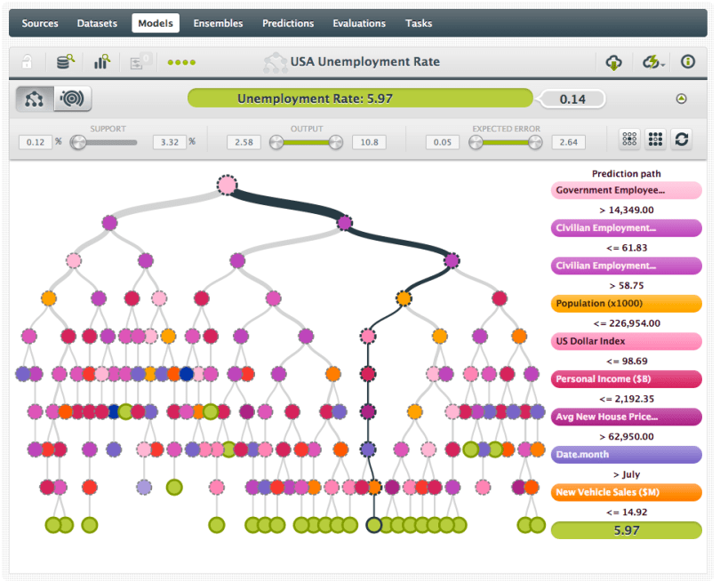The image size is (720, 588).
Task: Click the hollow dots grid icon
Action: [x=630, y=139]
